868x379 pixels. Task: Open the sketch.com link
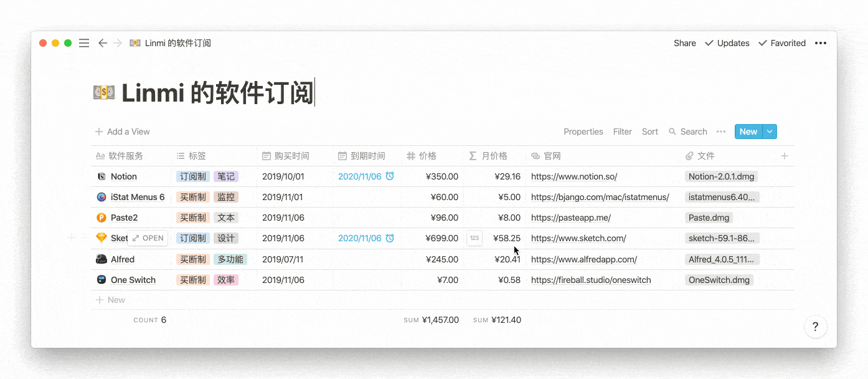[x=578, y=238]
